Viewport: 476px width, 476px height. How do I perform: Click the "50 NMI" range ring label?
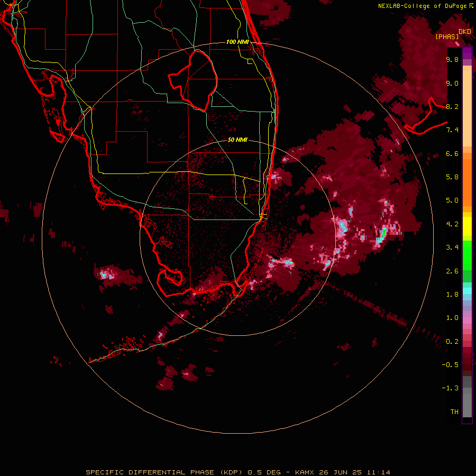[237, 140]
